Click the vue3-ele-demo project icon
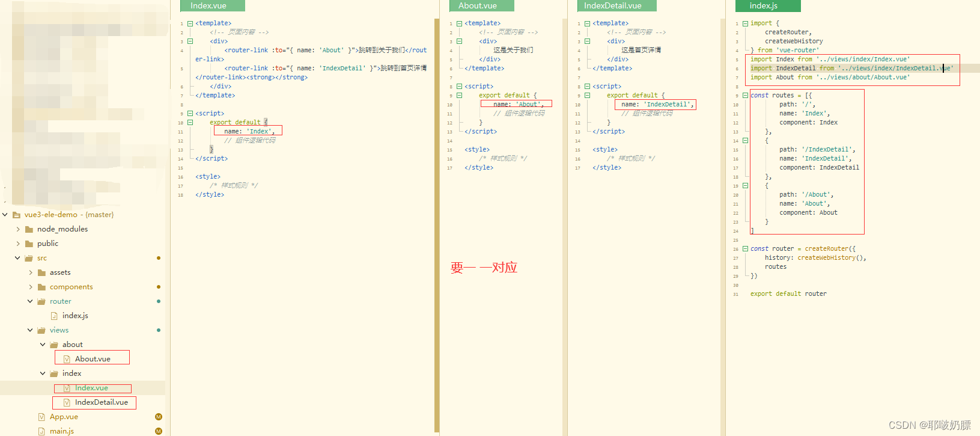The width and height of the screenshot is (980, 436). (x=17, y=215)
